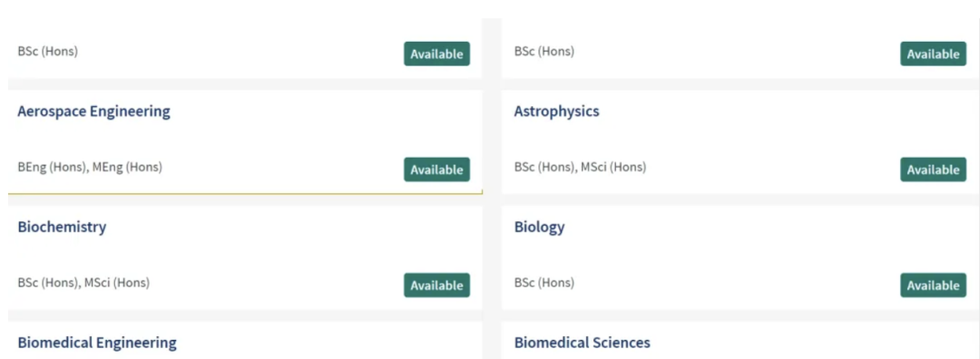Click BSc (Hons) text under Biology

[x=544, y=283]
